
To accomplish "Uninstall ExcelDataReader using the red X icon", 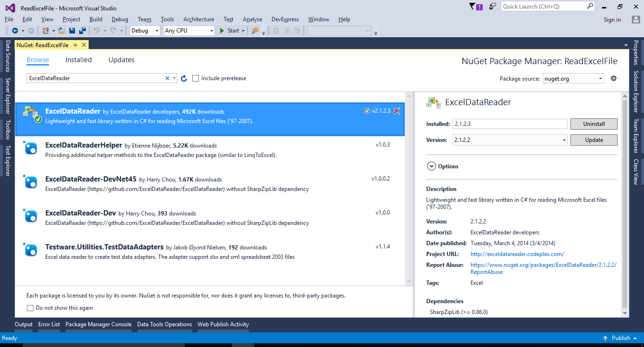I will click(x=396, y=111).
